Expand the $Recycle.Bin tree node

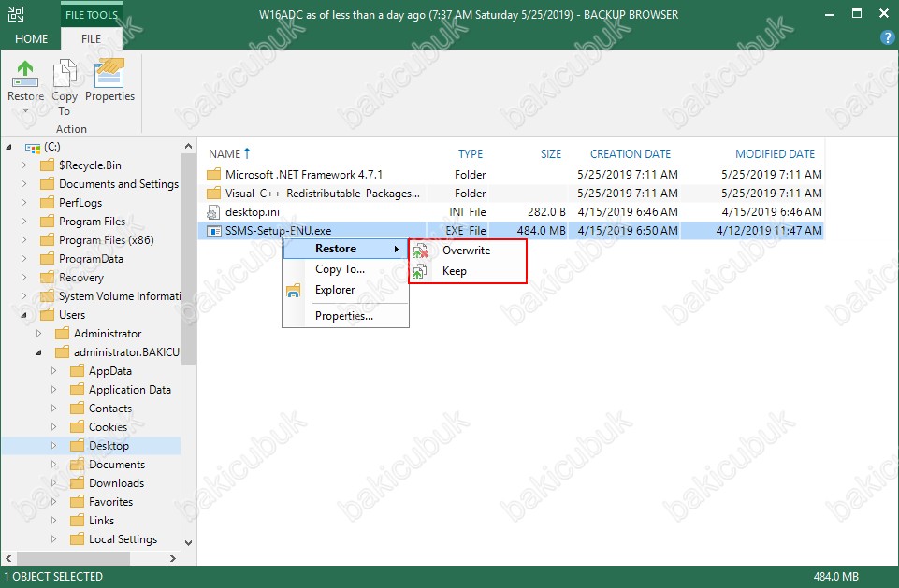[x=23, y=165]
